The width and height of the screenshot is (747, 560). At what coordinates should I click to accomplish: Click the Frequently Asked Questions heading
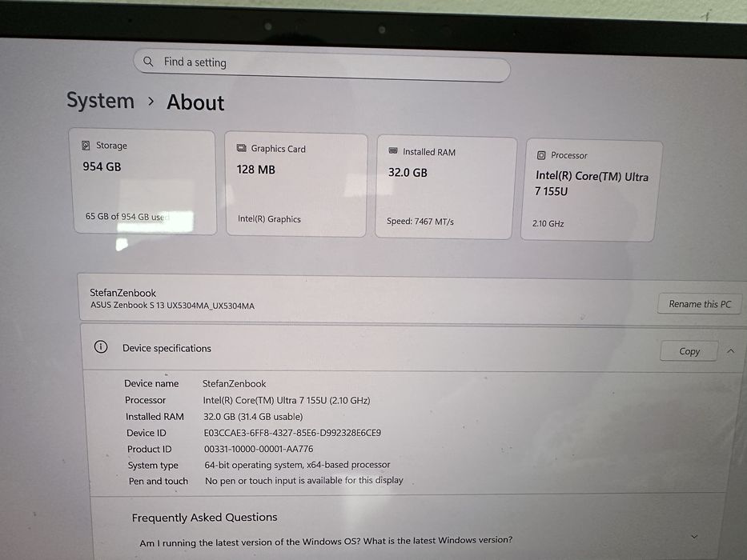click(x=204, y=517)
